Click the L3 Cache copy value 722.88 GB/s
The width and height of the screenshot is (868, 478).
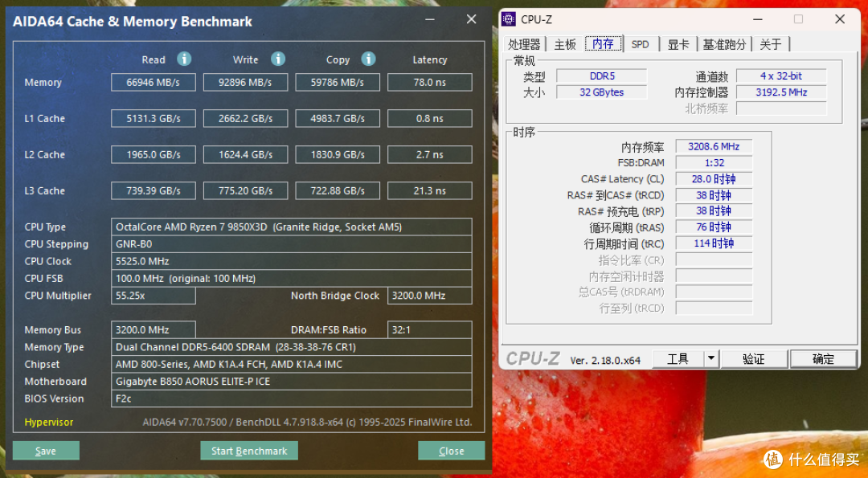[338, 191]
